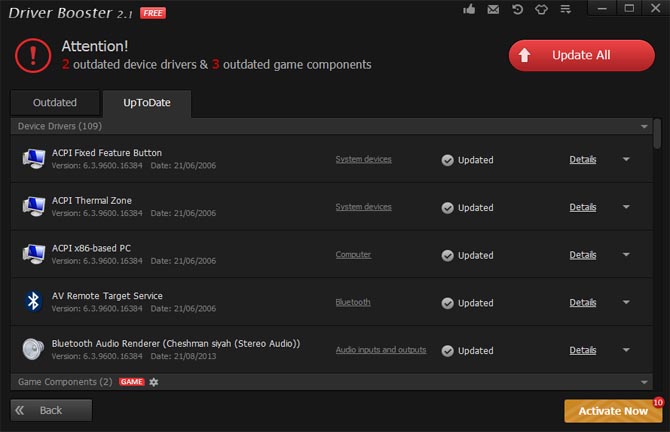Open Details for ACPI x86-based PC
The width and height of the screenshot is (670, 432).
(x=583, y=255)
